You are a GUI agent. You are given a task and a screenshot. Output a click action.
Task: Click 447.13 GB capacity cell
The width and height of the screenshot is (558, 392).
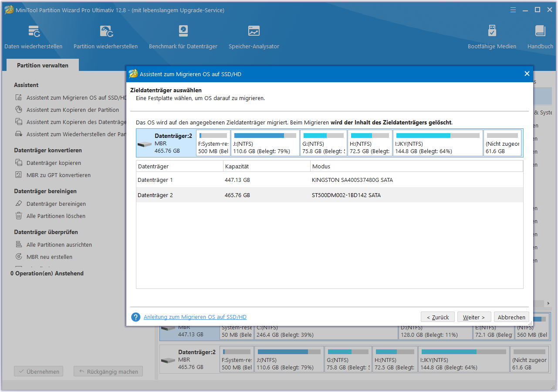(x=237, y=180)
